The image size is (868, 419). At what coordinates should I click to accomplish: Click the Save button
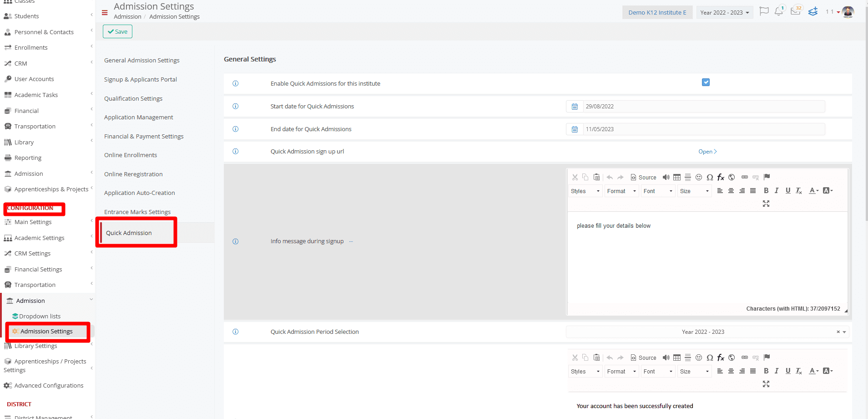pyautogui.click(x=117, y=31)
